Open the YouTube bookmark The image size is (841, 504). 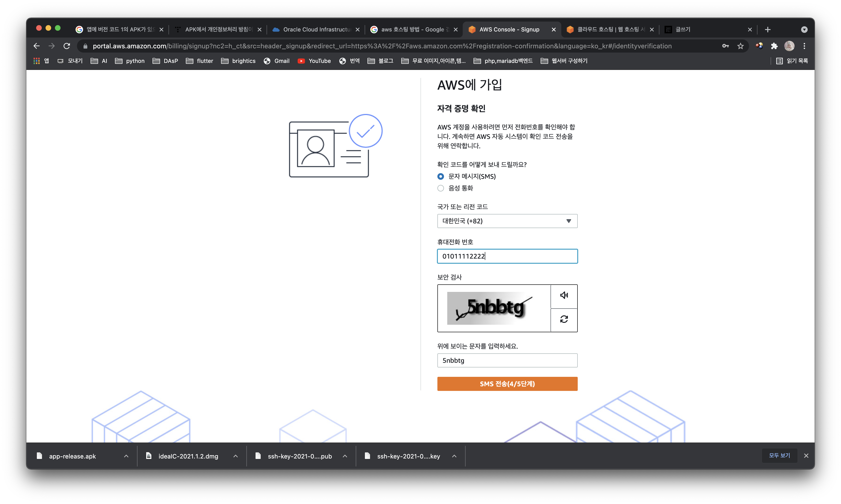click(x=314, y=61)
